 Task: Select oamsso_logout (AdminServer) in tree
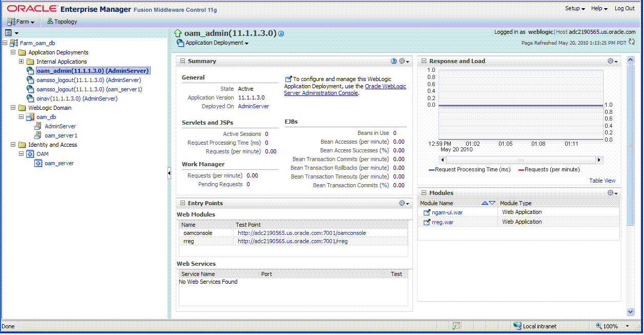89,80
